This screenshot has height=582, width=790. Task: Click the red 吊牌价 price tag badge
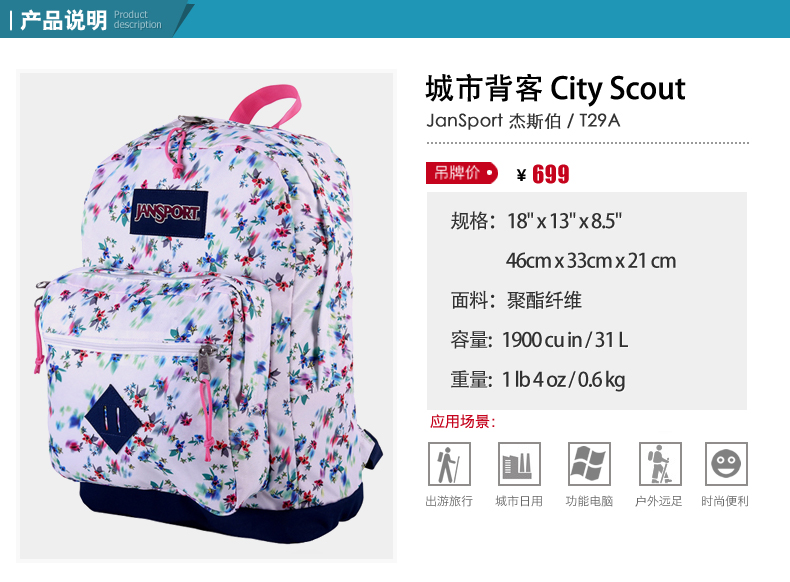[462, 173]
